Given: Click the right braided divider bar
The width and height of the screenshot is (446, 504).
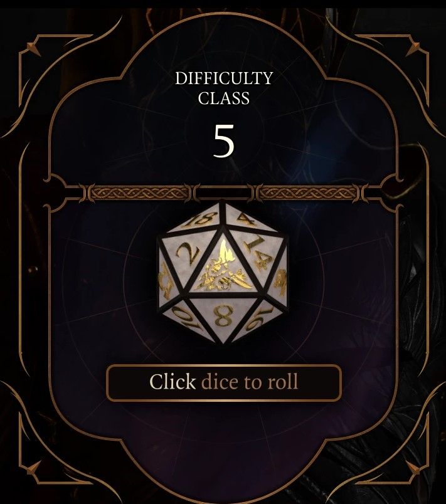Looking at the screenshot, I should [308, 193].
